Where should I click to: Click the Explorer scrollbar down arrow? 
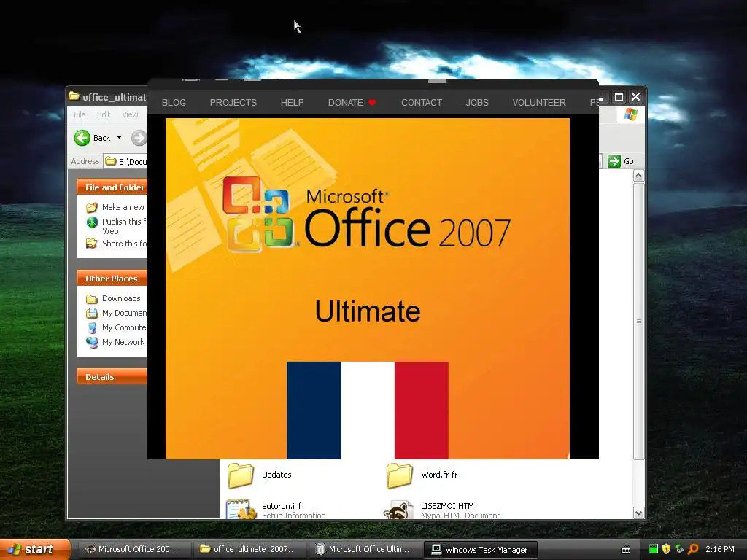click(639, 513)
